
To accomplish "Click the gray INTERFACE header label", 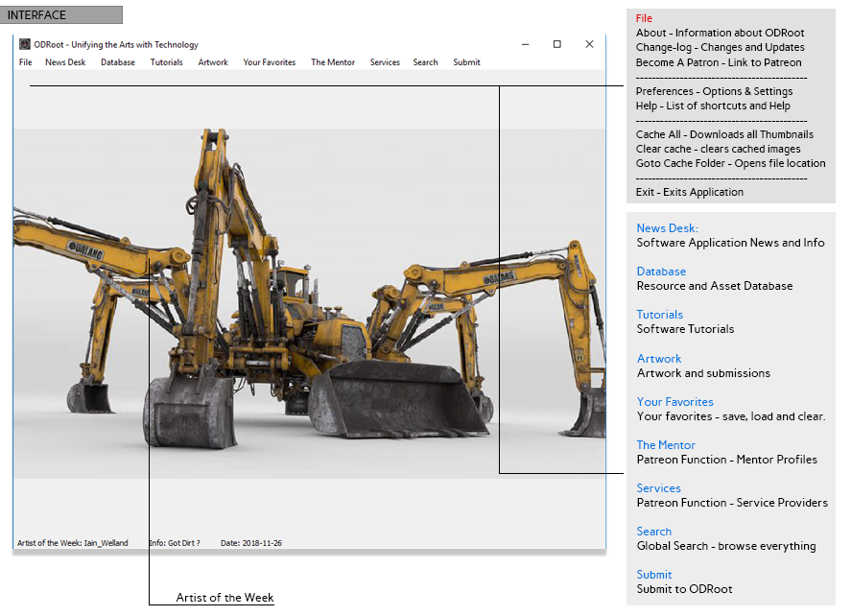I will [63, 15].
